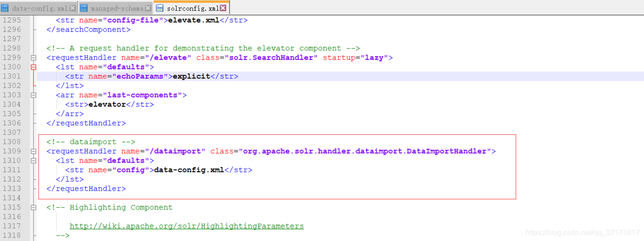Click the DataImportHandler class attribute value
Image resolution: width=644 pixels, height=241 pixels.
point(364,151)
